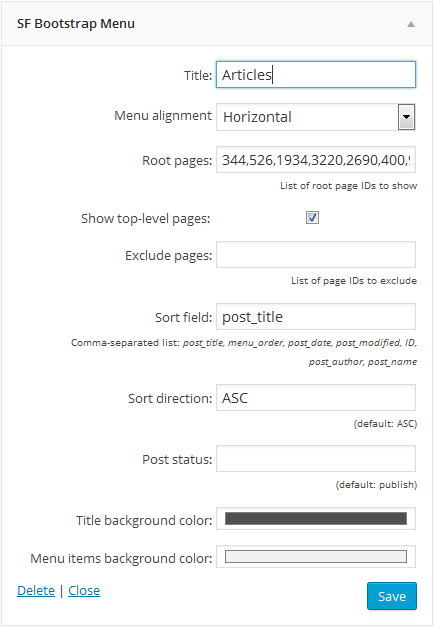
Task: Collapse the SF Bootstrap Menu widget arrow
Action: tap(411, 24)
